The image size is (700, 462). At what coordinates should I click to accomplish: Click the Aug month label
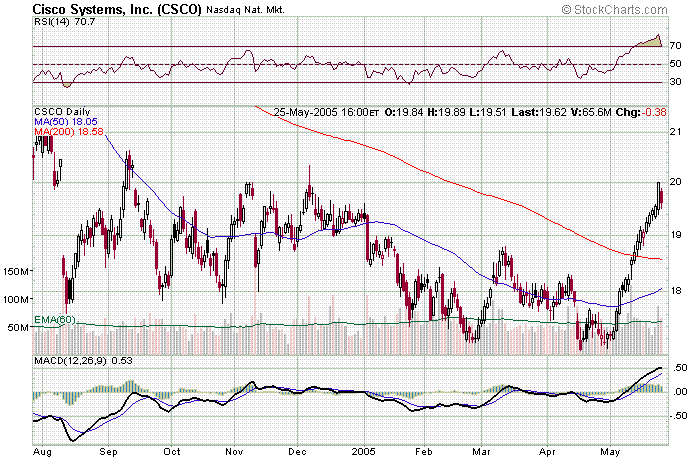point(42,452)
